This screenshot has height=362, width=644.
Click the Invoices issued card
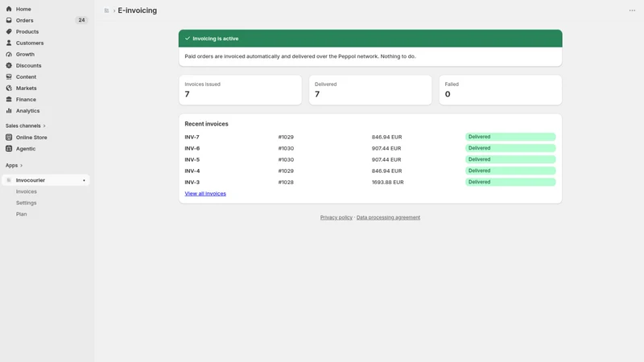(x=240, y=90)
